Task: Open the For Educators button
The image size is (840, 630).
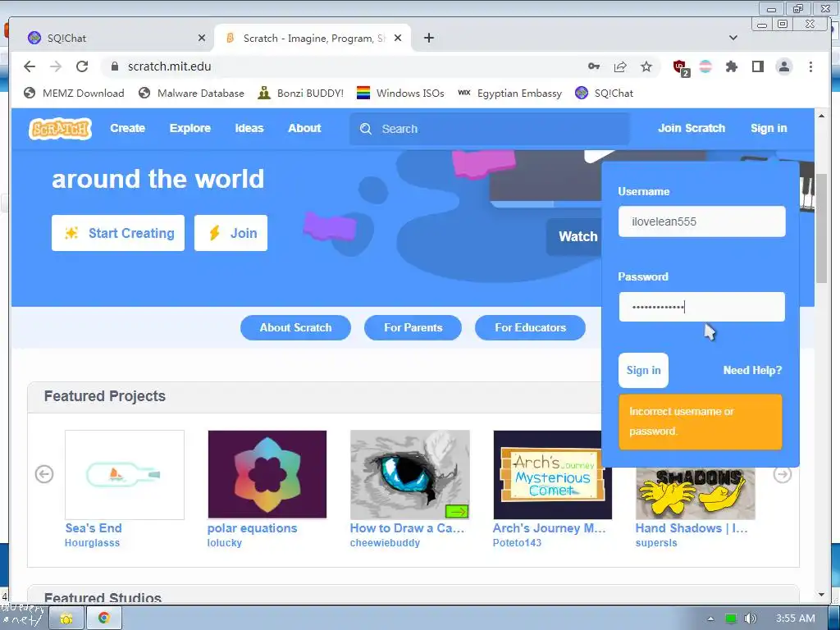Action: pyautogui.click(x=531, y=327)
